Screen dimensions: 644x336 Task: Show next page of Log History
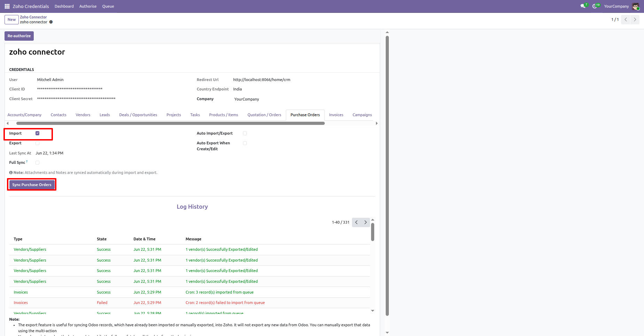pos(366,222)
